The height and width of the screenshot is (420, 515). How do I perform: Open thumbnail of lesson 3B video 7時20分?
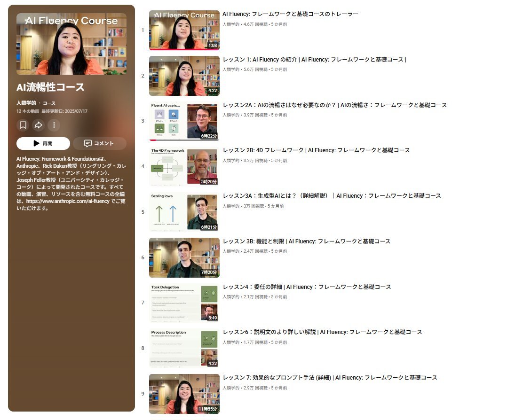tap(184, 257)
